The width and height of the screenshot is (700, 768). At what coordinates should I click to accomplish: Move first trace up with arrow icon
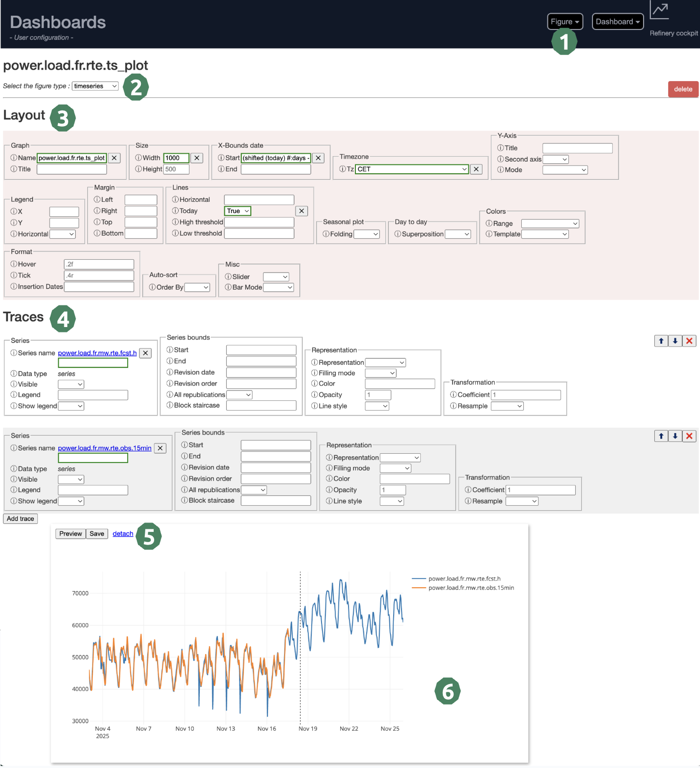(661, 341)
